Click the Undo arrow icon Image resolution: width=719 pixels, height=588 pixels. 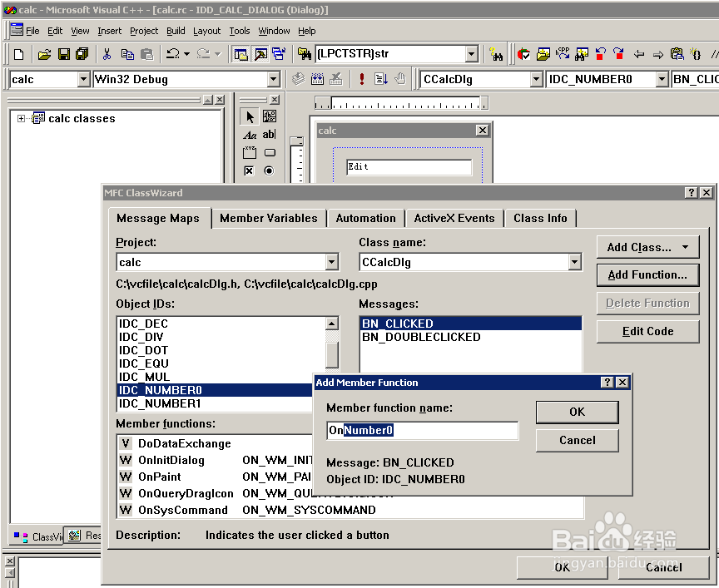(x=172, y=53)
